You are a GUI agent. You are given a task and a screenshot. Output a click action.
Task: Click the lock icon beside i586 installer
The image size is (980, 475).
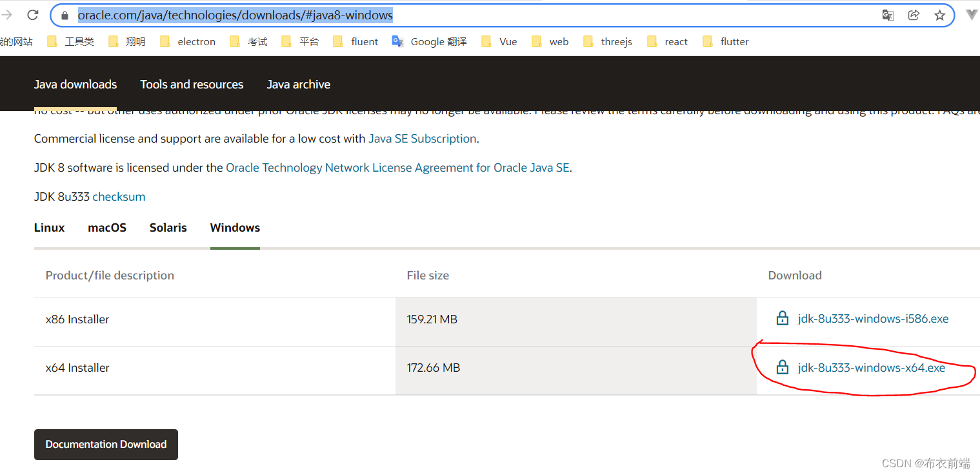coord(782,318)
